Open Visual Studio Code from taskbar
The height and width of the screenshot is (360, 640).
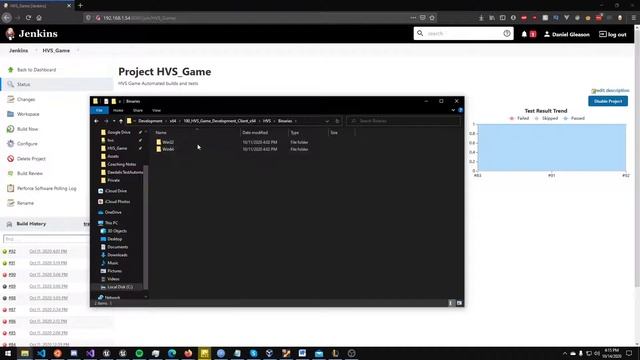[41, 353]
